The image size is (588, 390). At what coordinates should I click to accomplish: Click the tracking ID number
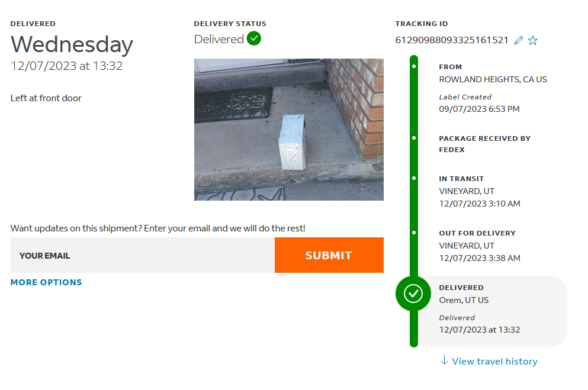tap(452, 40)
